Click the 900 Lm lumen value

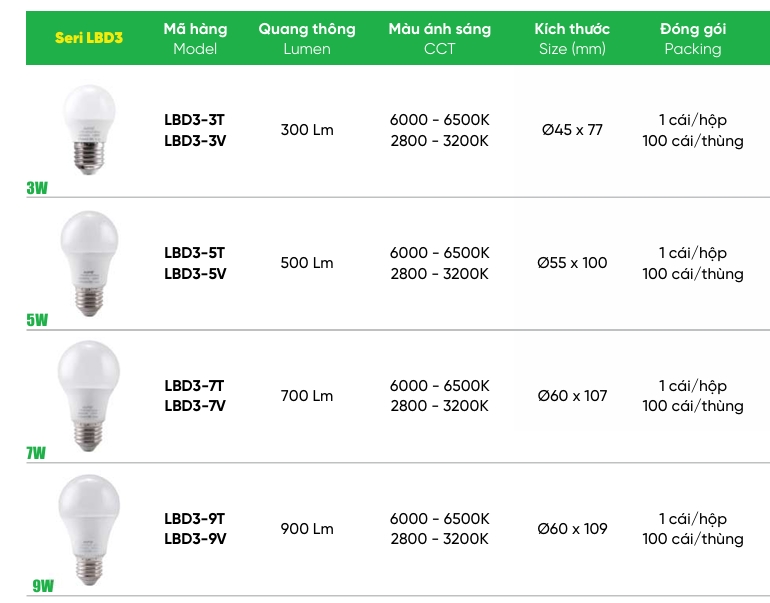307,528
